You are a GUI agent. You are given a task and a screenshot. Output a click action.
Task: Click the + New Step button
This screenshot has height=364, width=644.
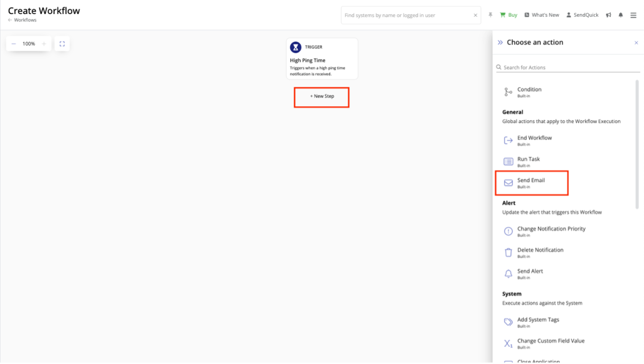pyautogui.click(x=322, y=96)
